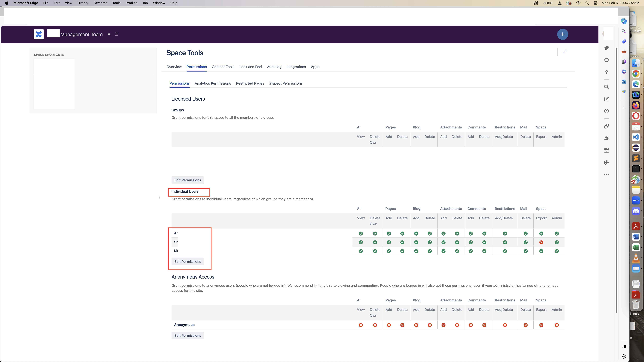
Task: Click the create/edit pencil icon
Action: coord(606,99)
